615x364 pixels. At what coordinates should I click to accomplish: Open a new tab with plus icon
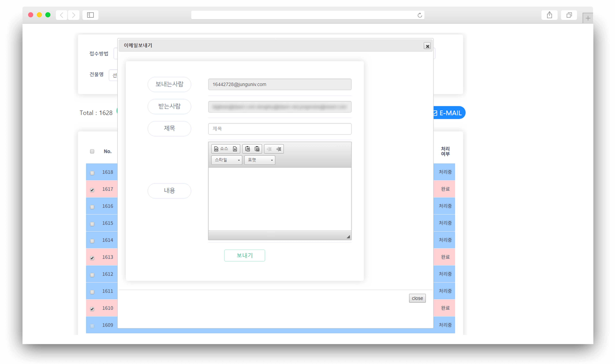(x=588, y=18)
